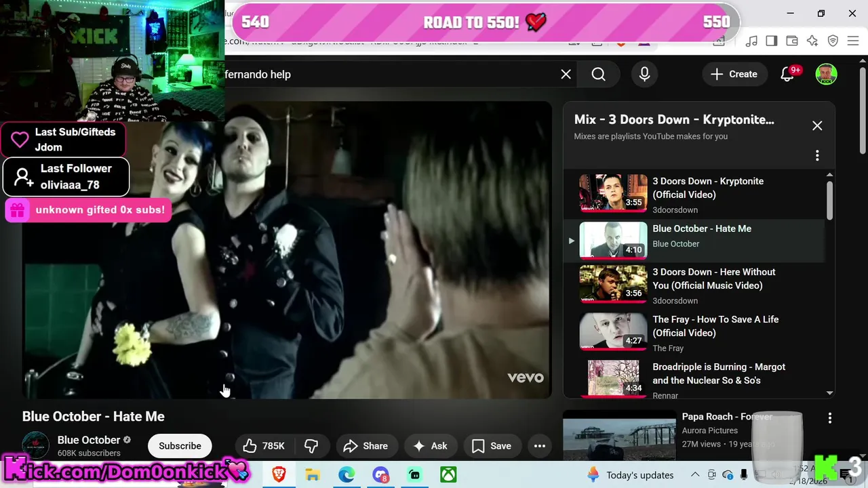The height and width of the screenshot is (488, 868).
Task: Open YouTube notifications bell
Action: (787, 75)
